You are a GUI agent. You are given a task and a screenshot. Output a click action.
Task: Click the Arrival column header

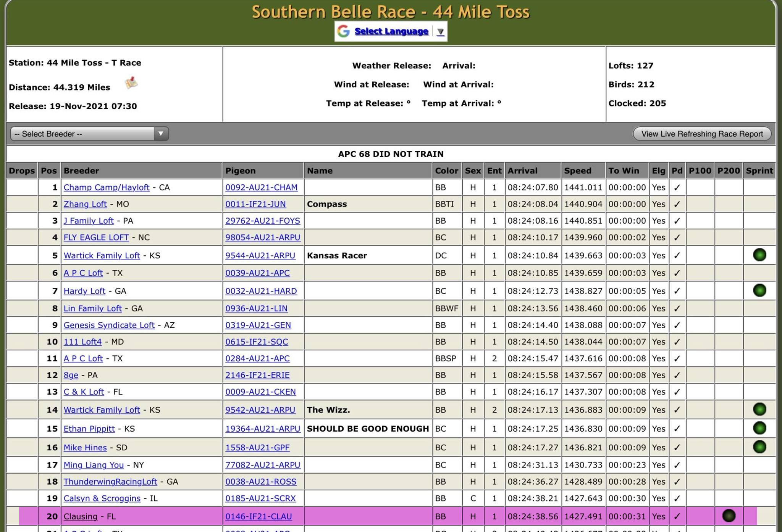[522, 171]
